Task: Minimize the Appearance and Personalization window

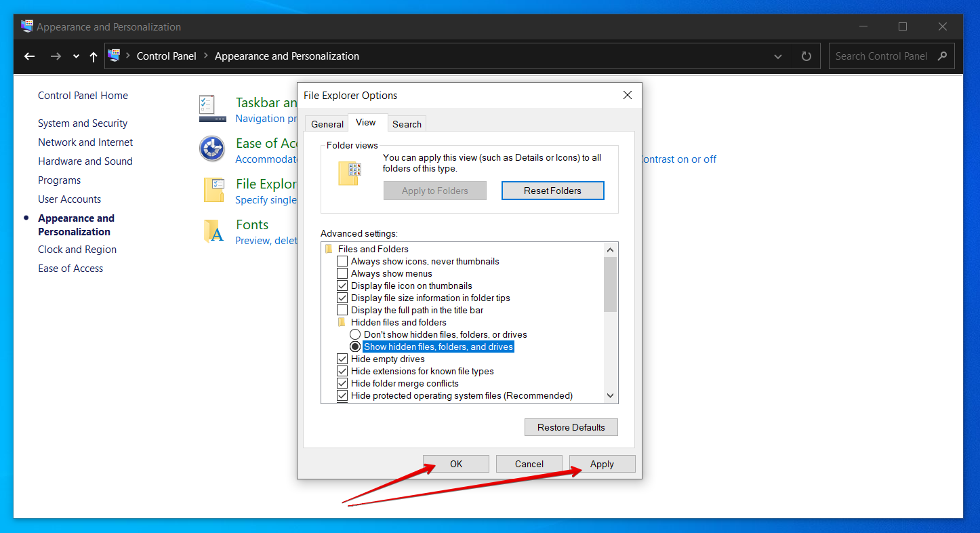Action: (863, 26)
